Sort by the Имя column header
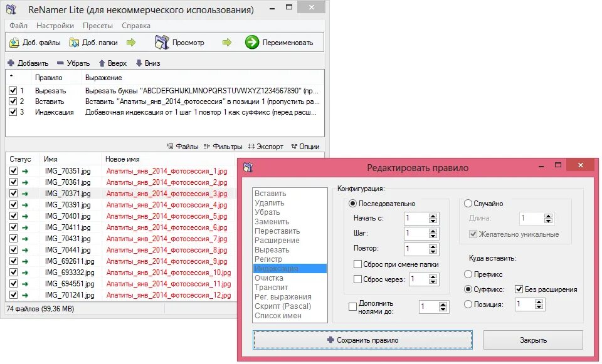The width and height of the screenshot is (602, 364). coord(71,159)
